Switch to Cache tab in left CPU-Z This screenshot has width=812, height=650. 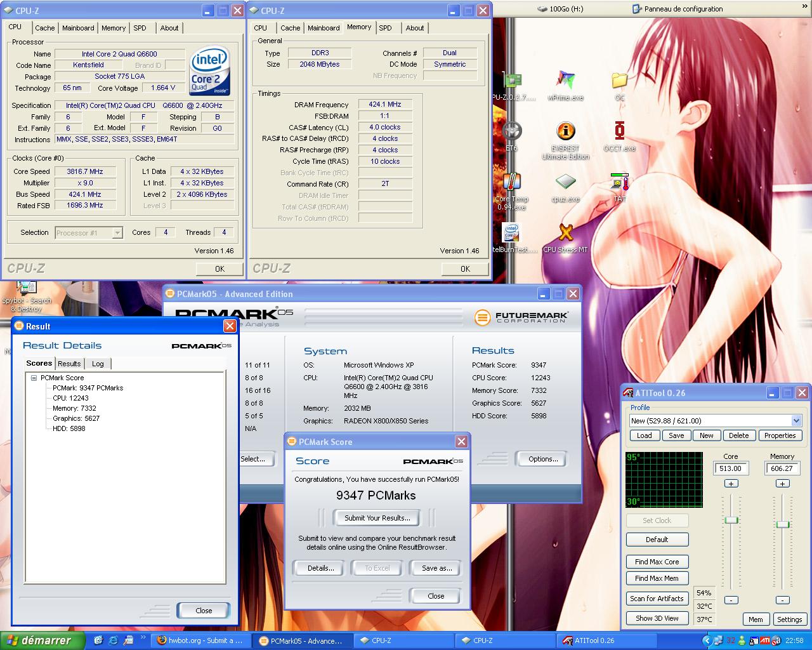(44, 28)
